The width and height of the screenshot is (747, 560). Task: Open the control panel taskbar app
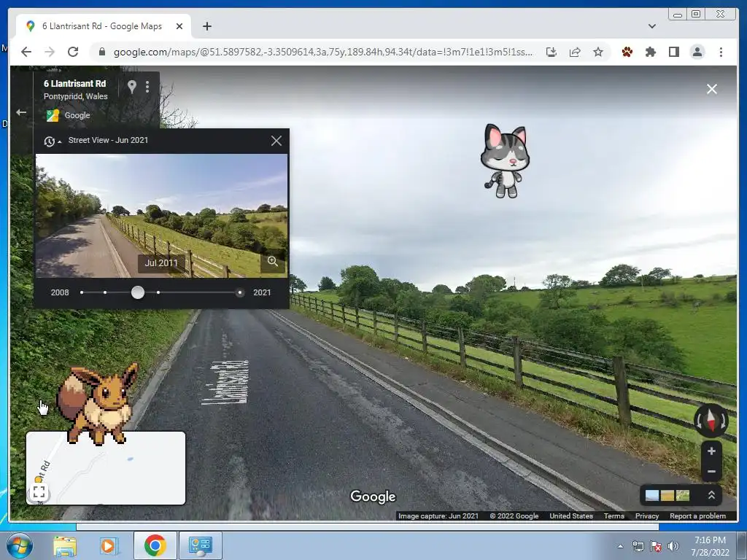pyautogui.click(x=200, y=545)
